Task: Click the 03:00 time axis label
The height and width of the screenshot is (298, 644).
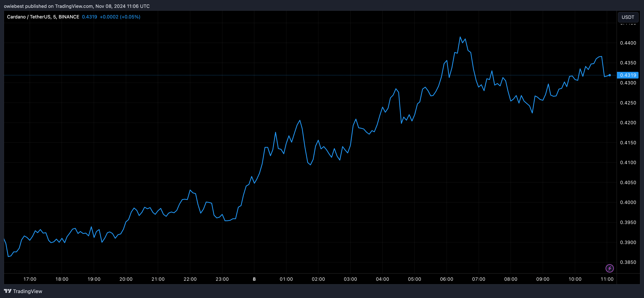Action: tap(350, 279)
